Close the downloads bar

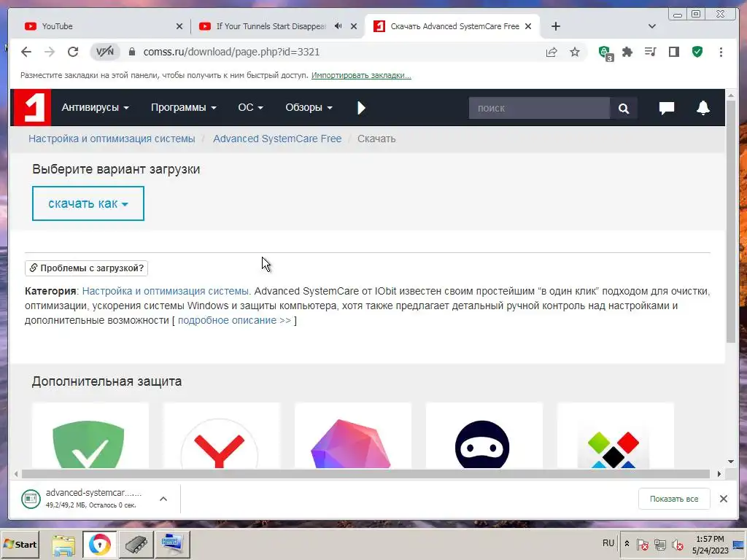(x=723, y=499)
